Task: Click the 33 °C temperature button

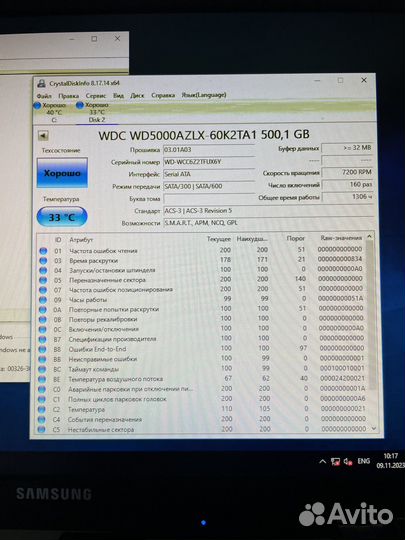Action: 62,217
